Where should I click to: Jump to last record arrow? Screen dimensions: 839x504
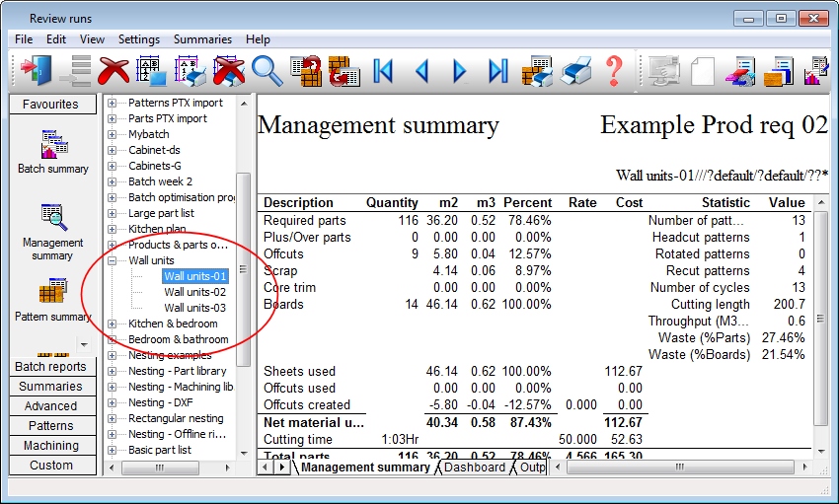click(x=497, y=71)
